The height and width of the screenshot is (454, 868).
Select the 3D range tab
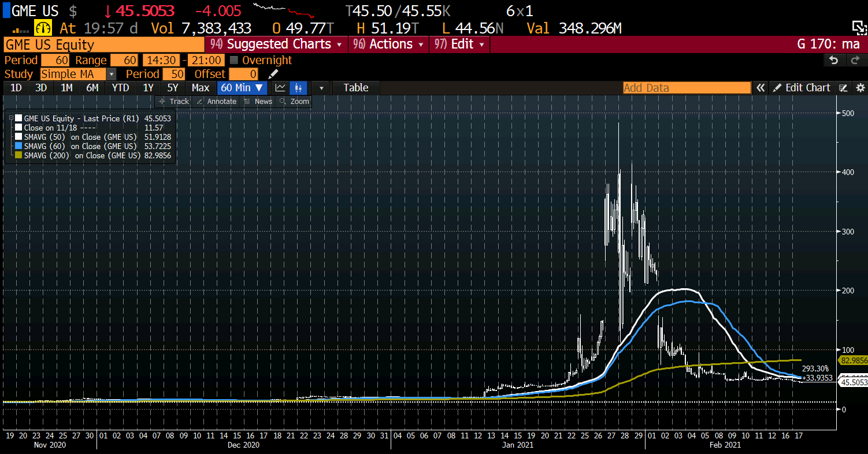pos(41,88)
